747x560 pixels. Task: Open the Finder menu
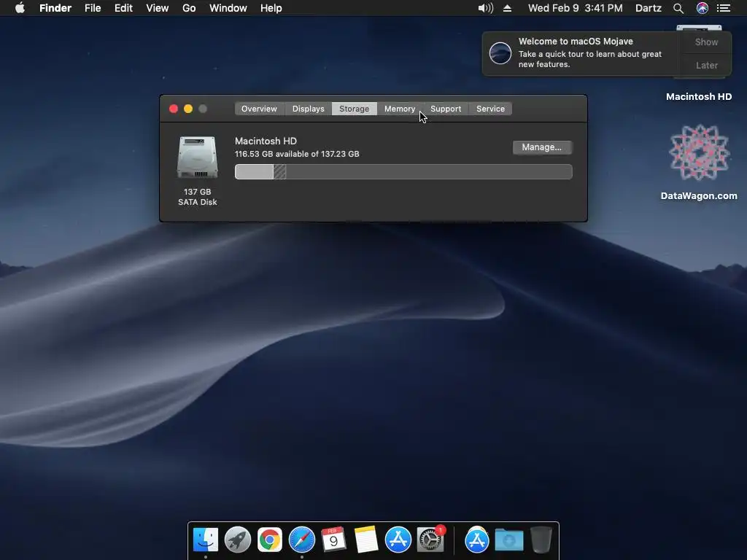[55, 8]
